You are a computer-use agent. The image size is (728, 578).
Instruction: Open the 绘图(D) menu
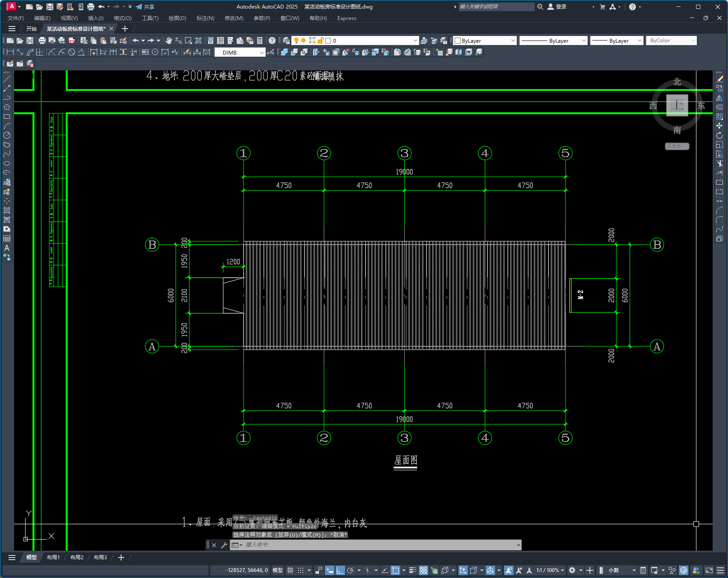tap(177, 18)
